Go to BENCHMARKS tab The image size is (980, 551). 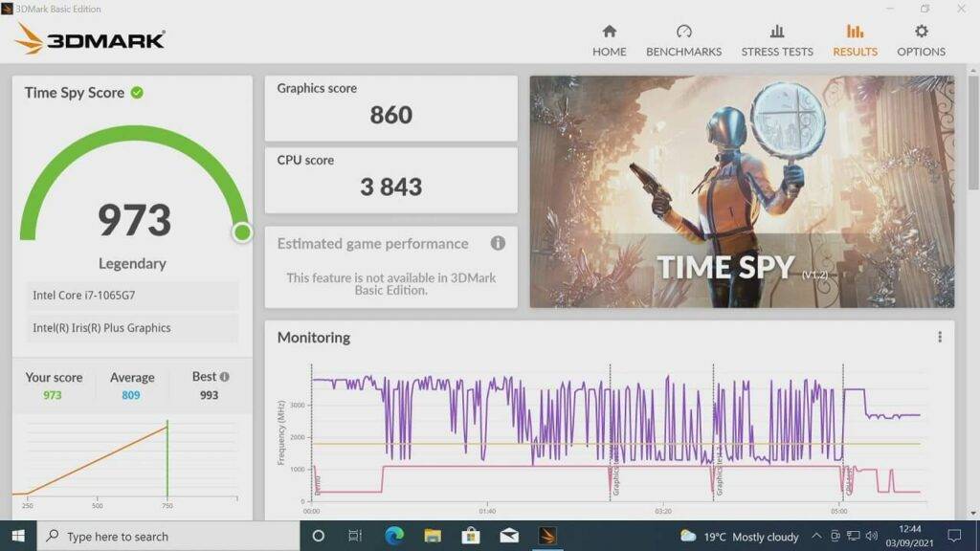point(683,40)
